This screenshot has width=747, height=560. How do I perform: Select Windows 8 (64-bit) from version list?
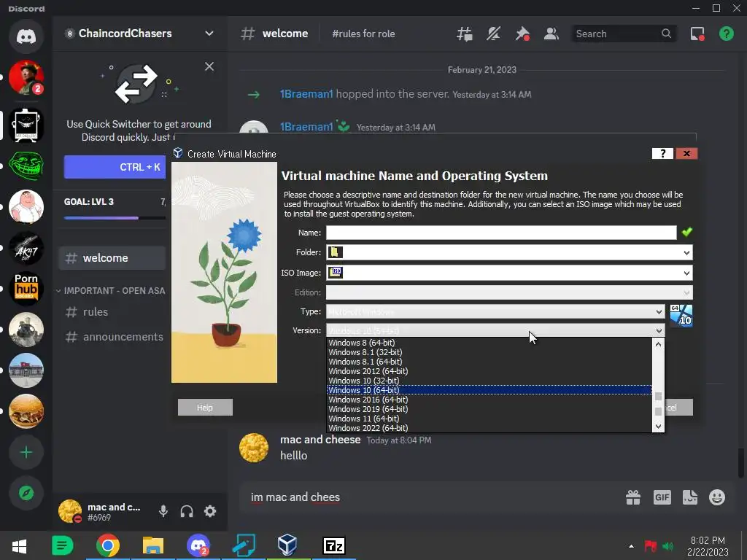coord(489,343)
